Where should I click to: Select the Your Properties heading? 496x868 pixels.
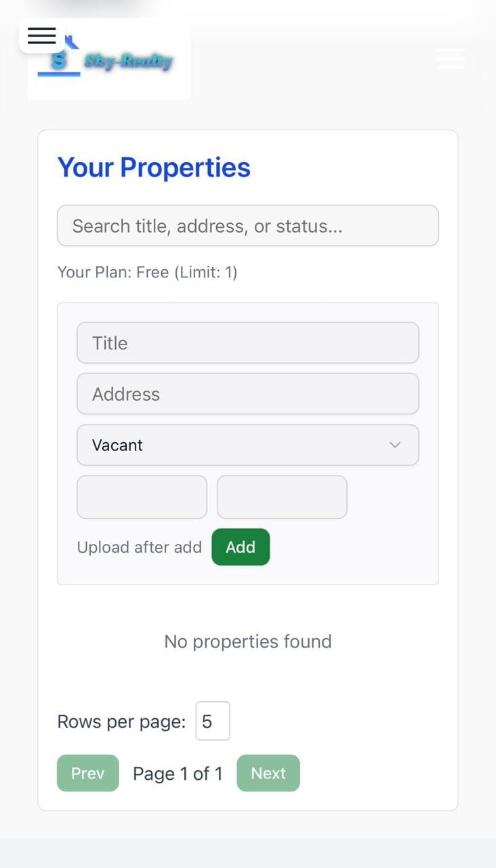(153, 167)
